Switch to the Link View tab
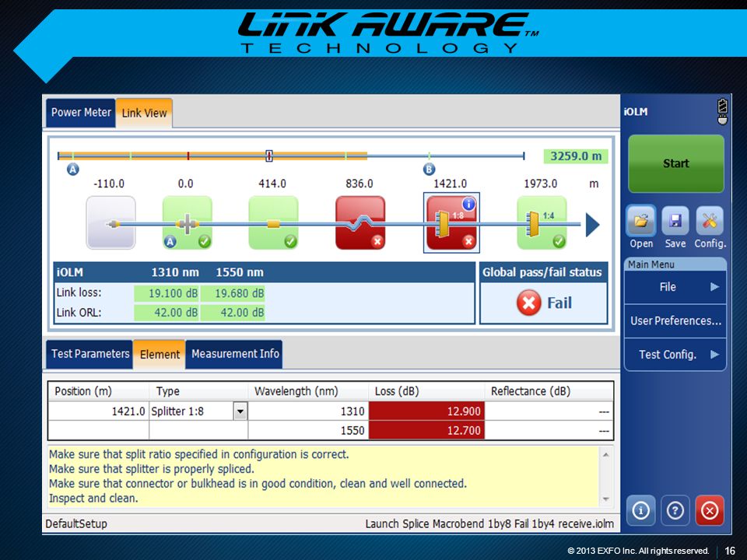The width and height of the screenshot is (747, 560). pyautogui.click(x=145, y=113)
